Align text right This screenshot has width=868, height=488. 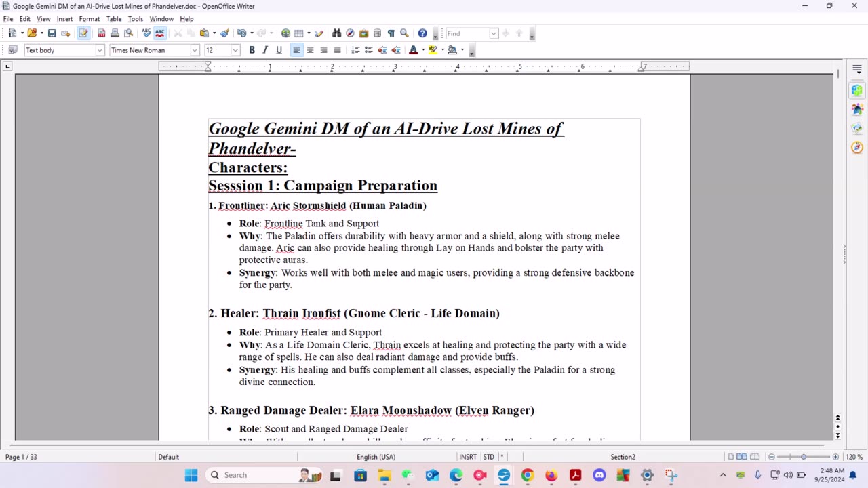pyautogui.click(x=323, y=50)
